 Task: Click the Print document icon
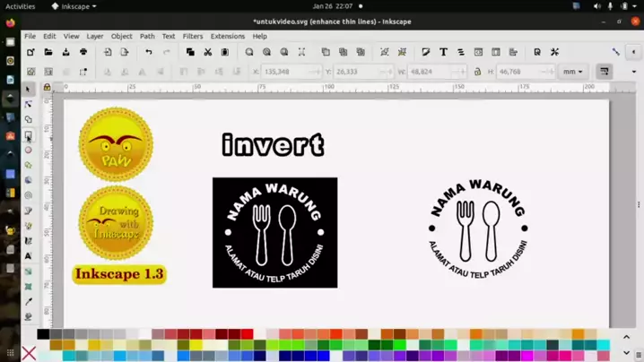(x=83, y=52)
